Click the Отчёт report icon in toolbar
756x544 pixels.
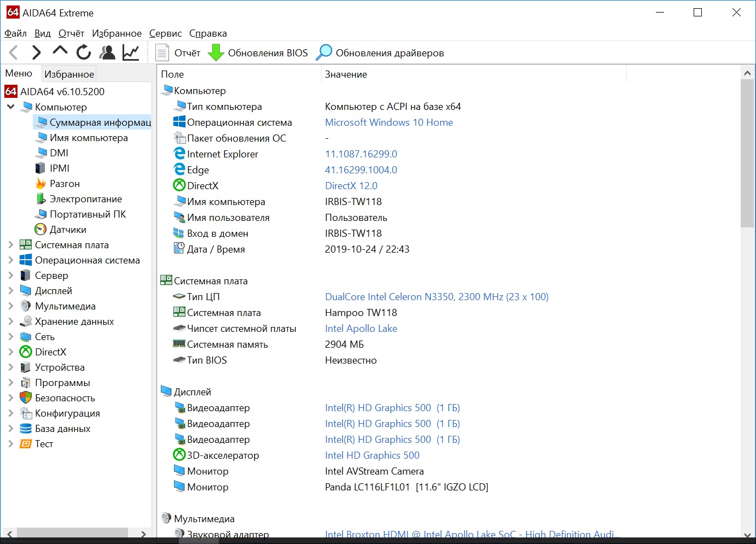pos(162,52)
